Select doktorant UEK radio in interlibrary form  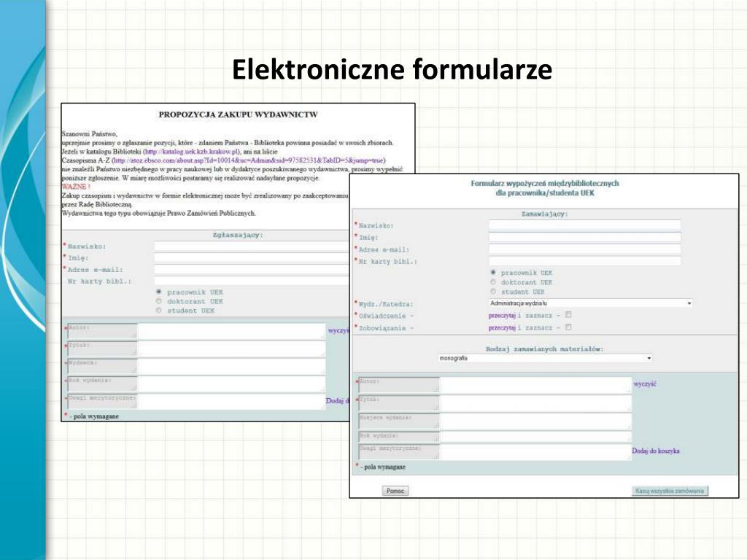(x=493, y=282)
